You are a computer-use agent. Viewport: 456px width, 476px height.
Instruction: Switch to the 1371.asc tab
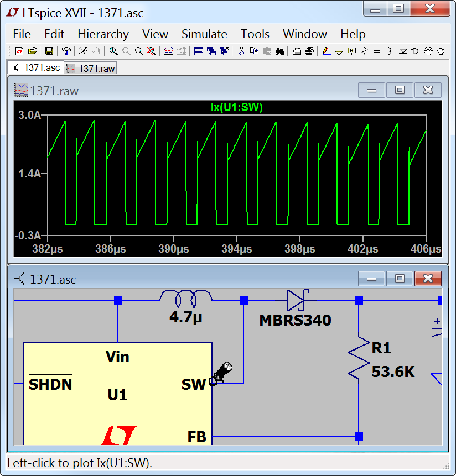point(35,68)
